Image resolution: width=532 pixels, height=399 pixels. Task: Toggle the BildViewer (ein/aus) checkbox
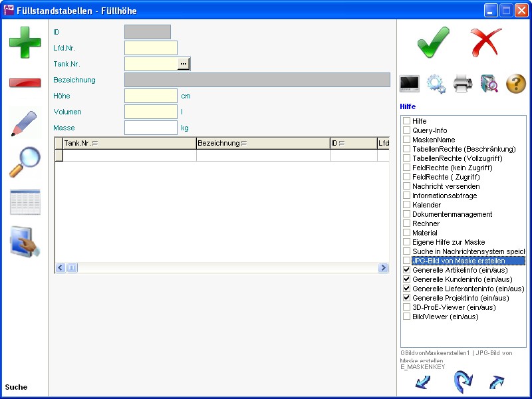(406, 317)
